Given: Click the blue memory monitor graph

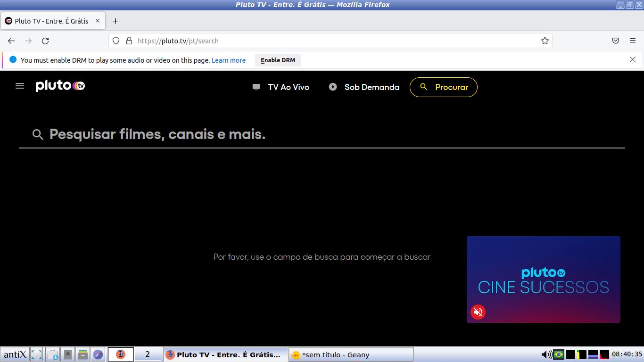Looking at the screenshot, I should coord(593,354).
